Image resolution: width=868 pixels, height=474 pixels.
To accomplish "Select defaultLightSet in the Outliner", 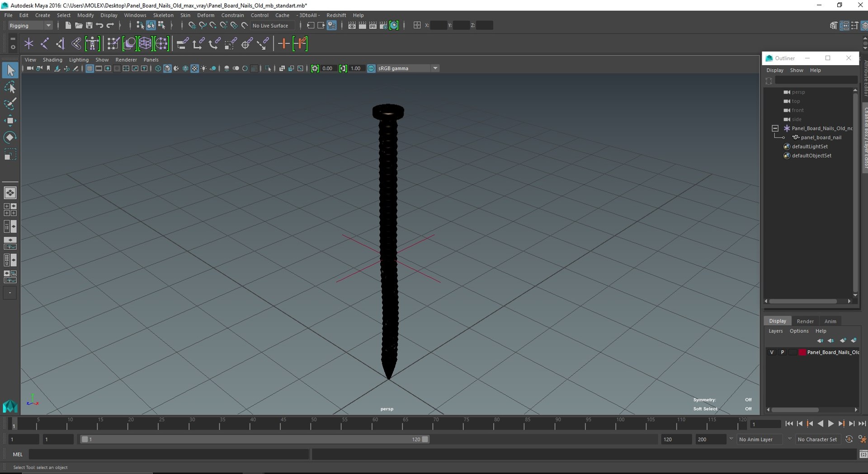I will (810, 147).
